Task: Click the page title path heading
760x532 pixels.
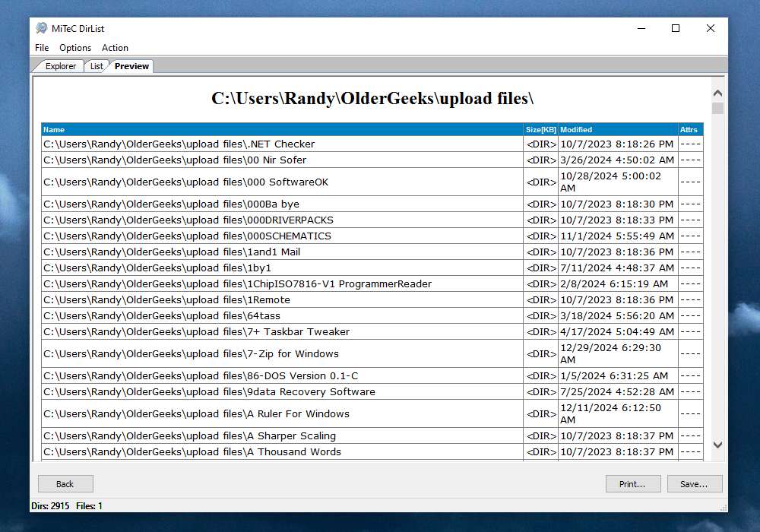Action: (x=372, y=98)
